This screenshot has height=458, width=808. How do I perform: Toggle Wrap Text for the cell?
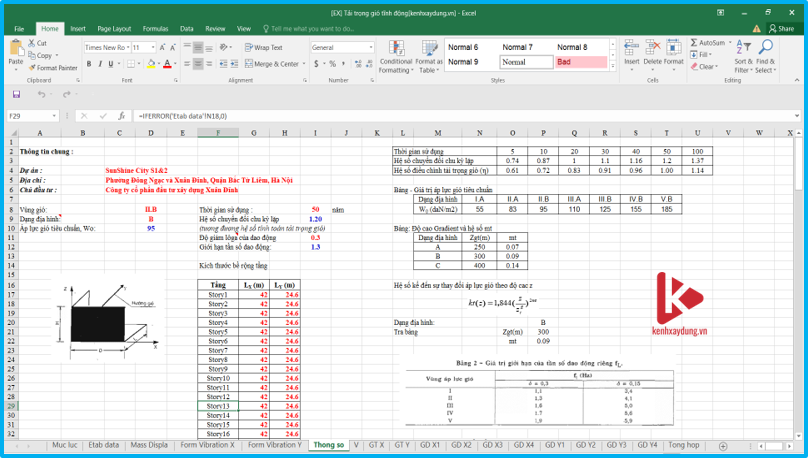pyautogui.click(x=263, y=47)
